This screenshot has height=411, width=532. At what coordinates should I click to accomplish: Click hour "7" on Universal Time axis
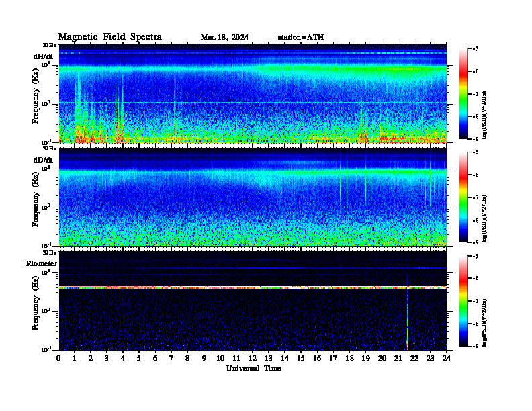[171, 358]
